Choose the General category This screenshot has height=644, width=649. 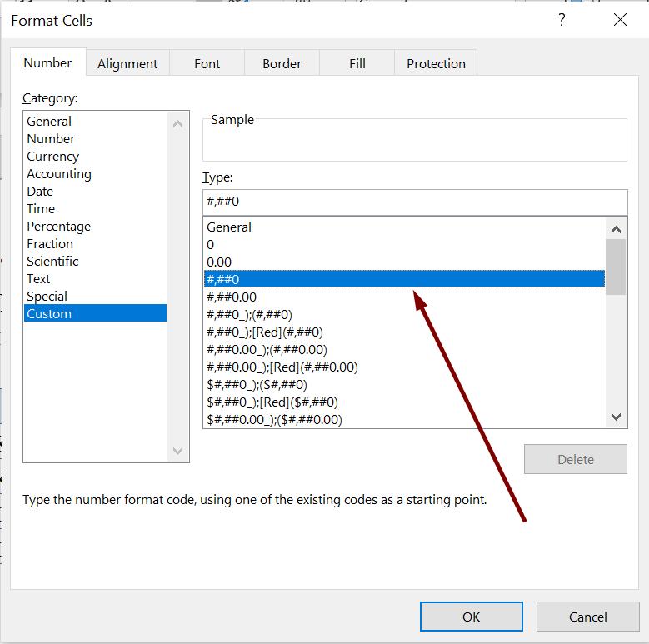click(x=49, y=122)
